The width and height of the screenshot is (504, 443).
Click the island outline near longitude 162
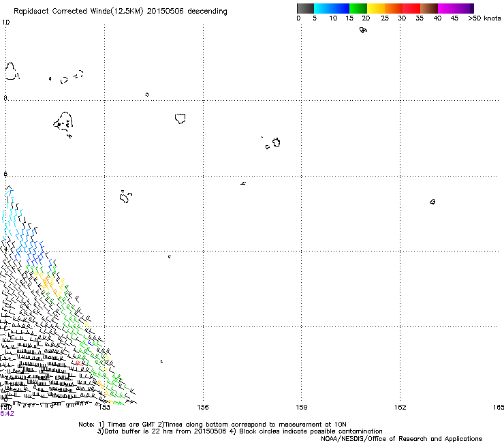coord(432,202)
